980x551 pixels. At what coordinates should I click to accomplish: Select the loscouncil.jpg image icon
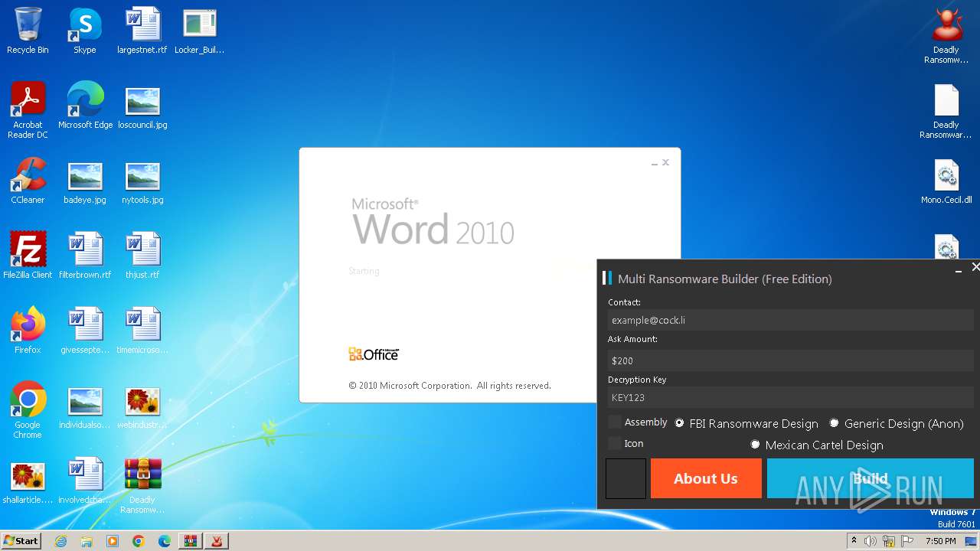coord(142,106)
